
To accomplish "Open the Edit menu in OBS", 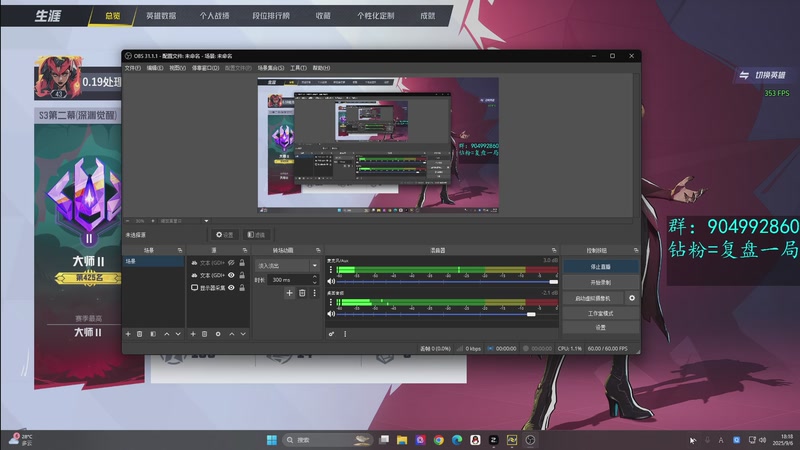I will [x=155, y=68].
